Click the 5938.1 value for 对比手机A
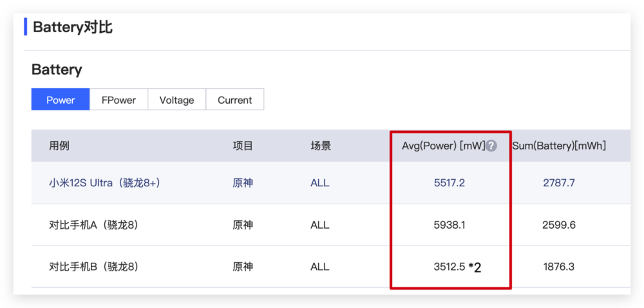644x308 pixels. (x=449, y=225)
